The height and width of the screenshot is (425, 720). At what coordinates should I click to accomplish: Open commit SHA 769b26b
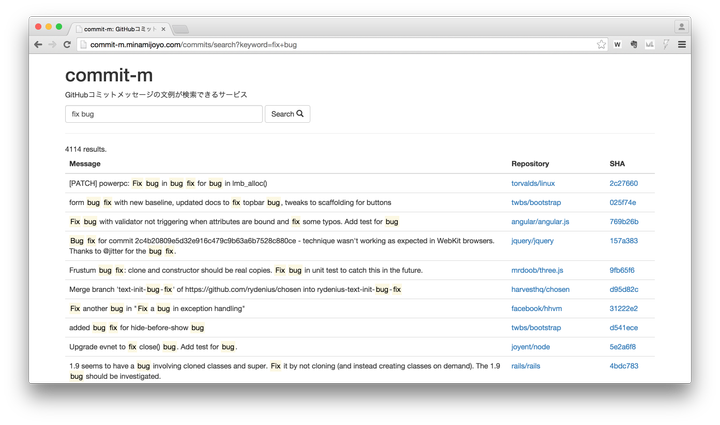coord(624,222)
